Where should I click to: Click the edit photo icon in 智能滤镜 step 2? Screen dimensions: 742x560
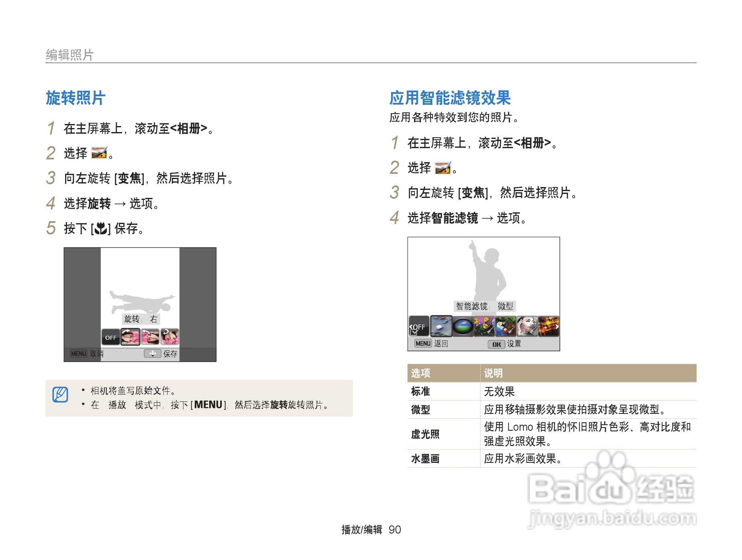443,168
